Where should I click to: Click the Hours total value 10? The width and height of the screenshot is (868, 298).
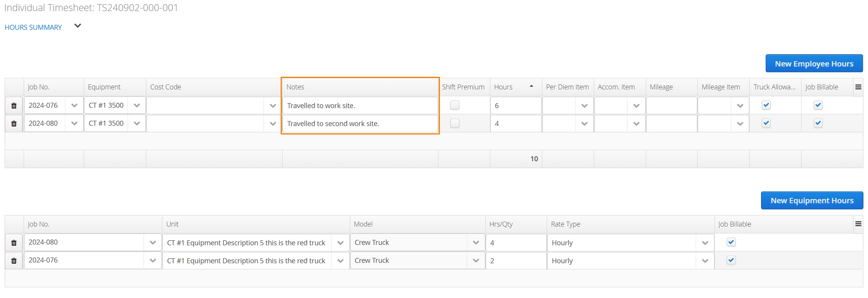[534, 159]
